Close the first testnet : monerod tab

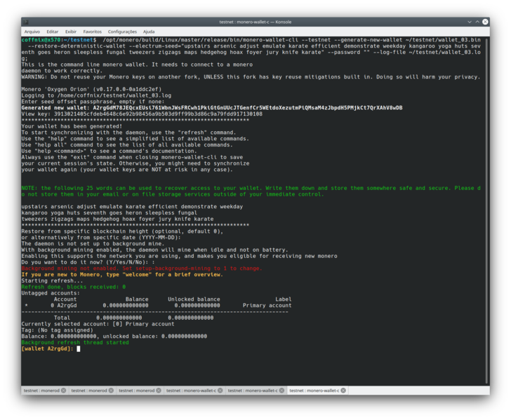click(63, 391)
